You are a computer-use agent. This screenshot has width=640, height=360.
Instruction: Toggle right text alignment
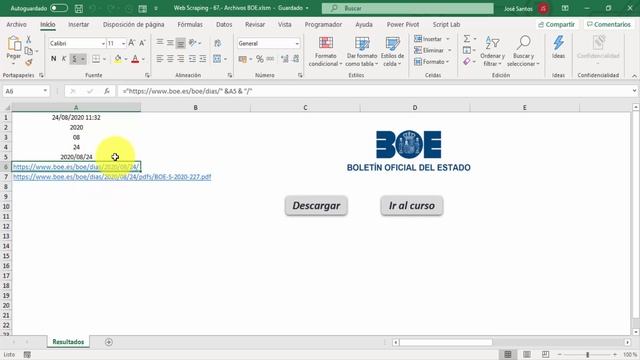click(x=180, y=59)
